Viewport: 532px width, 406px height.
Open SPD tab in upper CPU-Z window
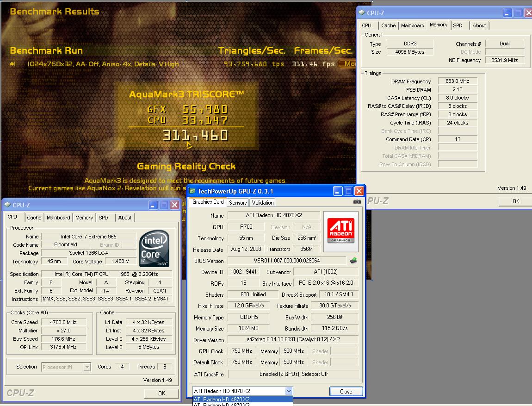pos(458,25)
